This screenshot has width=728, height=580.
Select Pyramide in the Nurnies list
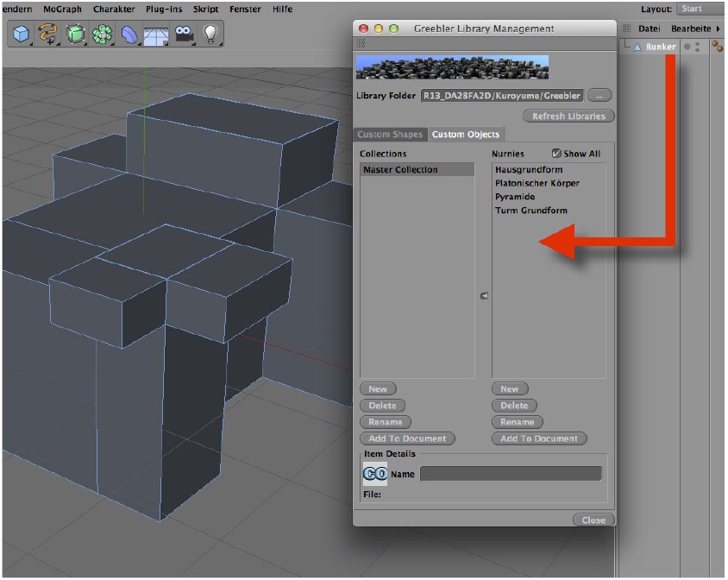click(x=515, y=197)
